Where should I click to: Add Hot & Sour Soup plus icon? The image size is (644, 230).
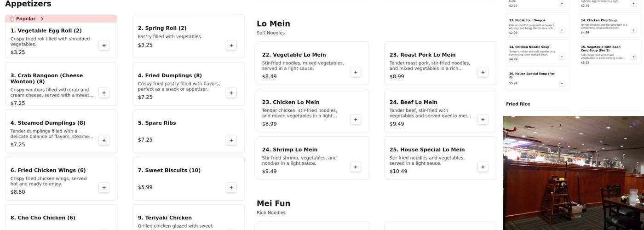[562, 30]
